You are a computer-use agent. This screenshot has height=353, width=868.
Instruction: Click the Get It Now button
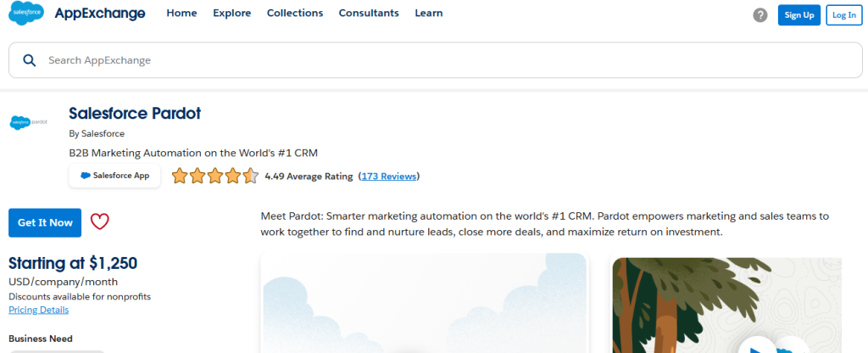point(45,223)
